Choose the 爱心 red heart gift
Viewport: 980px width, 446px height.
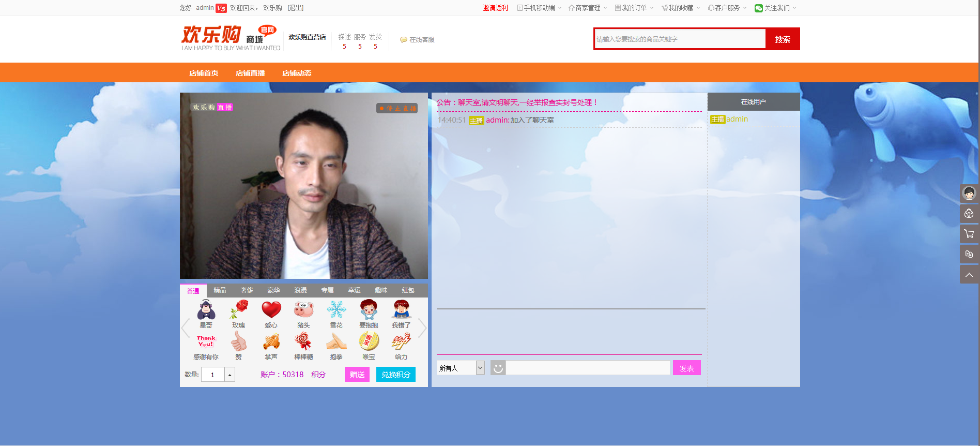(271, 310)
